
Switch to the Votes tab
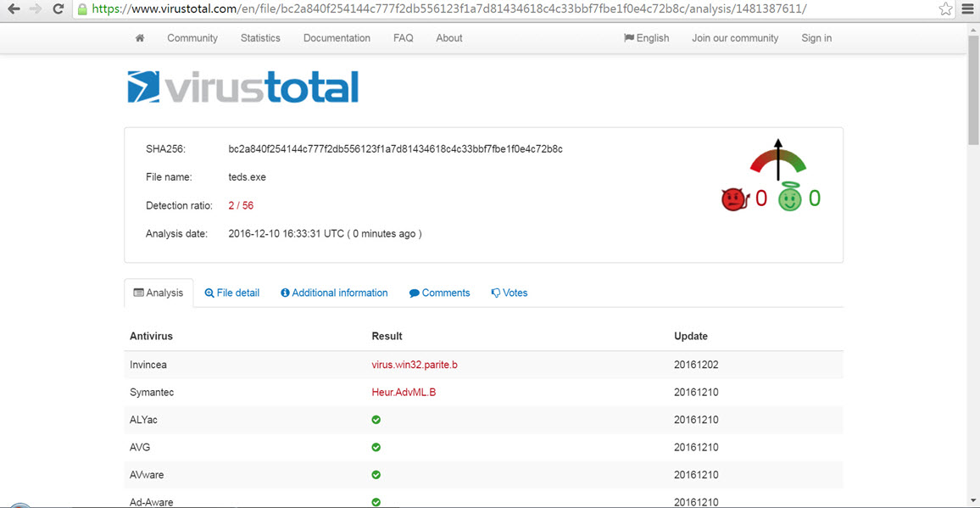coord(509,293)
